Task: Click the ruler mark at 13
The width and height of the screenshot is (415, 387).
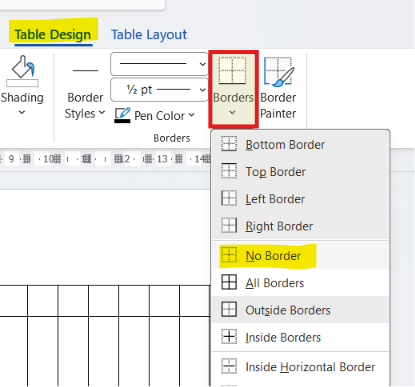Action: pos(162,159)
